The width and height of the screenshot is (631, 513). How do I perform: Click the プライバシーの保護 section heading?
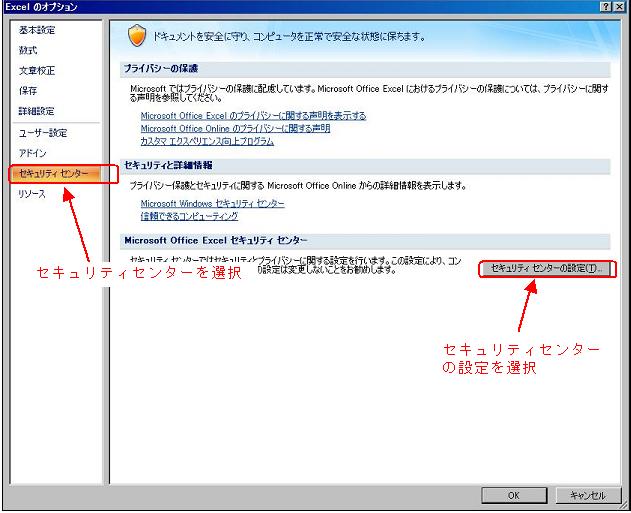tap(161, 68)
